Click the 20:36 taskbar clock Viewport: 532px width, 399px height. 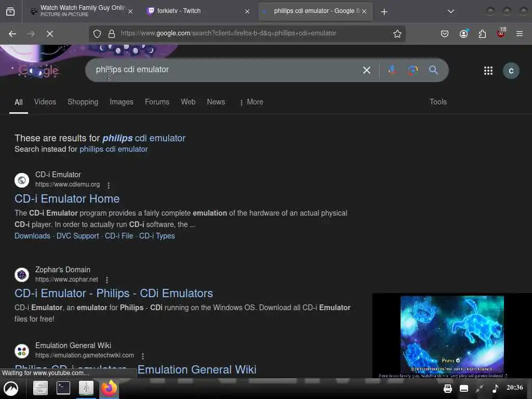coord(515,388)
